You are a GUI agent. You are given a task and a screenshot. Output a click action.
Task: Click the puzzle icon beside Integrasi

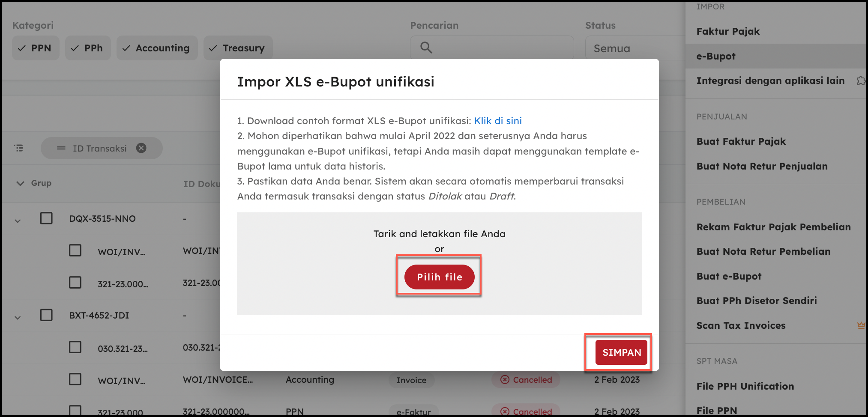(860, 81)
